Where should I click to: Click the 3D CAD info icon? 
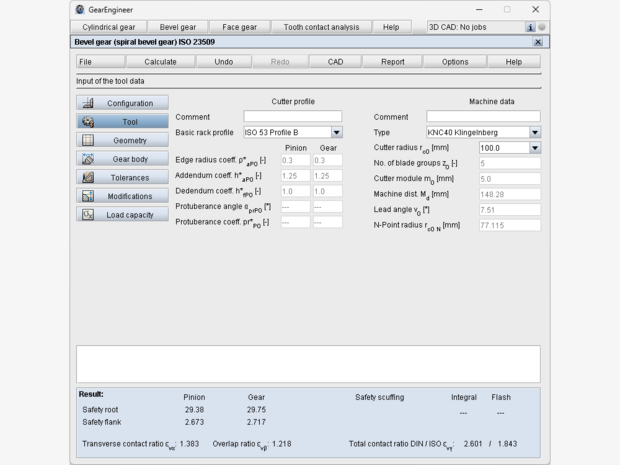point(529,27)
